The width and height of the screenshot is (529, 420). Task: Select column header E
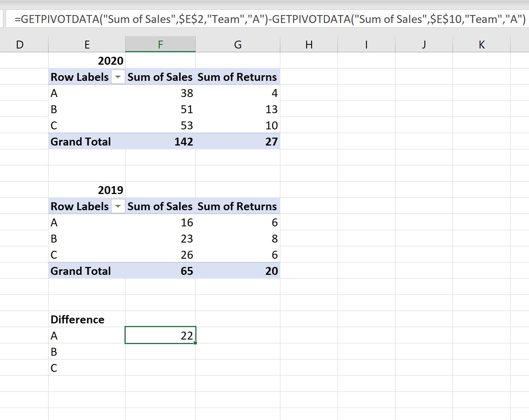pos(87,44)
